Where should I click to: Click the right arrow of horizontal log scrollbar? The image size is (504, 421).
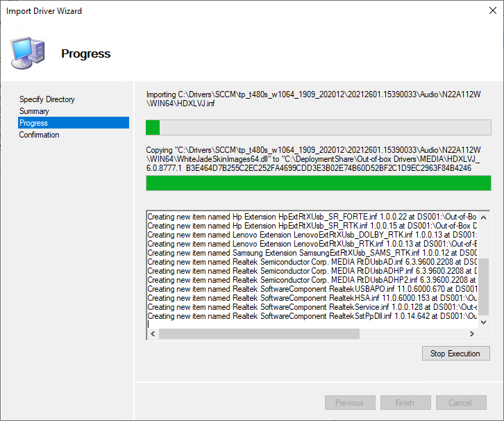473,333
